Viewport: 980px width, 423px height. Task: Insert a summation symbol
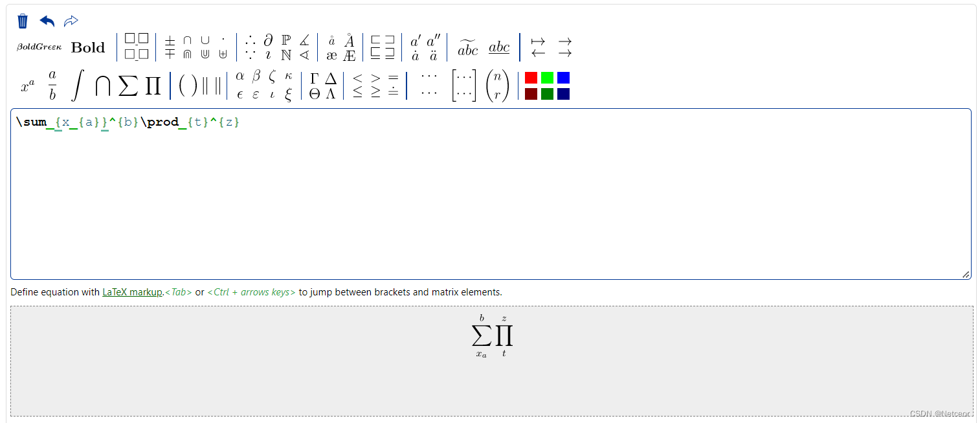click(x=128, y=86)
